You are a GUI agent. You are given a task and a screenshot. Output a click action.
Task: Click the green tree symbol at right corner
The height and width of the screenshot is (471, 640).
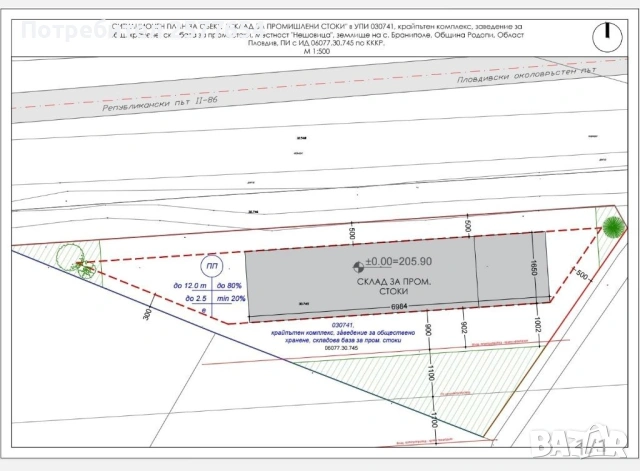pos(613,227)
